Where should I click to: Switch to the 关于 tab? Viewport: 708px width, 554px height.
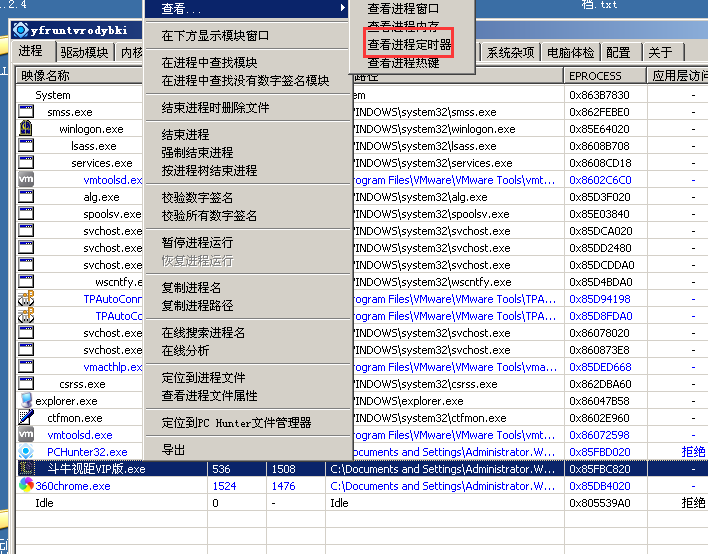661,52
